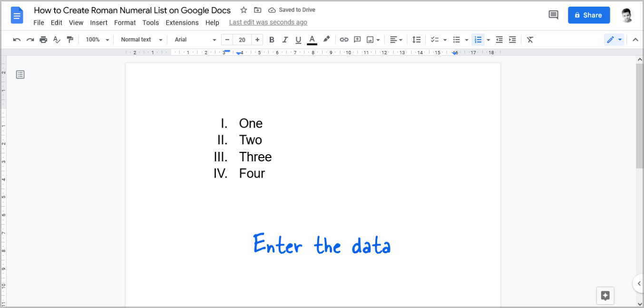Insert a link with chain icon
Viewport: 644px width, 308px height.
(344, 40)
